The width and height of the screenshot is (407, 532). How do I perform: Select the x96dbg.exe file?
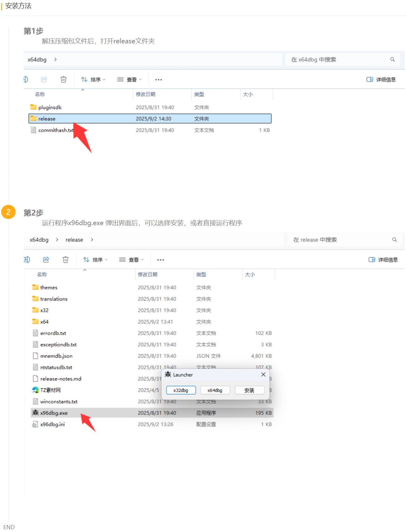pyautogui.click(x=54, y=413)
